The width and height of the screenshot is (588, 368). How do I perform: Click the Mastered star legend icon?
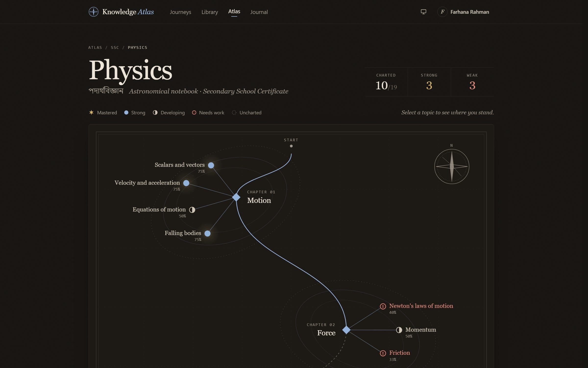(91, 112)
